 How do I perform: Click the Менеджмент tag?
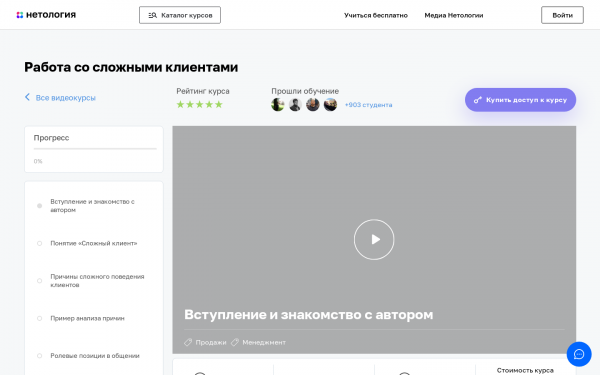pyautogui.click(x=259, y=342)
